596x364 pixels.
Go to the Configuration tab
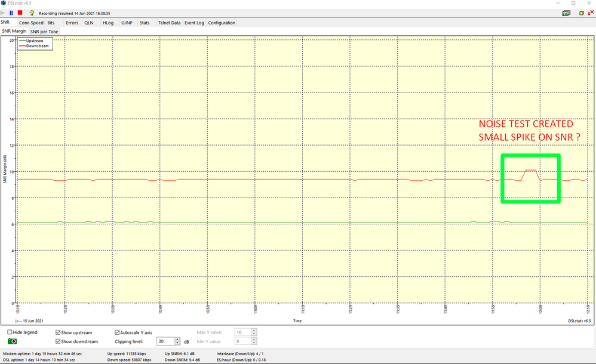[222, 23]
